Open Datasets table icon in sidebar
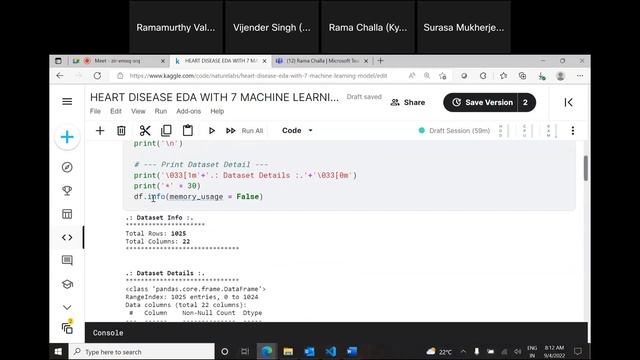 [67, 214]
